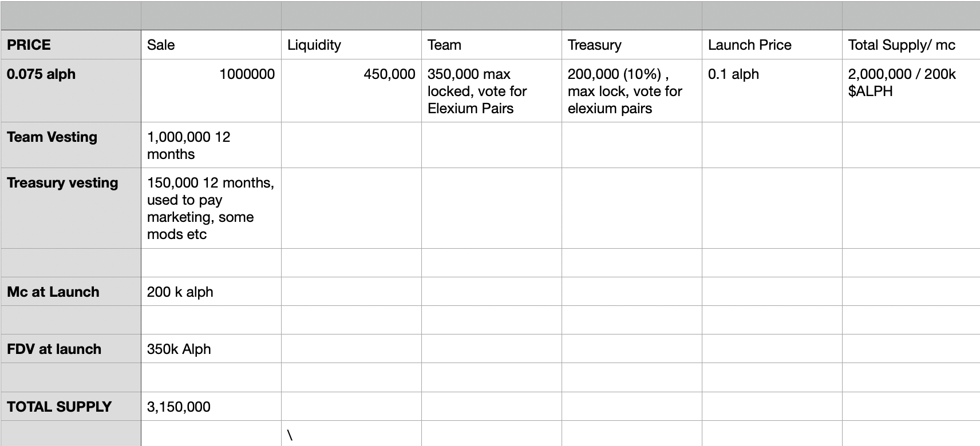
Task: Select the Total Supply/ mc header cell
Action: (911, 45)
